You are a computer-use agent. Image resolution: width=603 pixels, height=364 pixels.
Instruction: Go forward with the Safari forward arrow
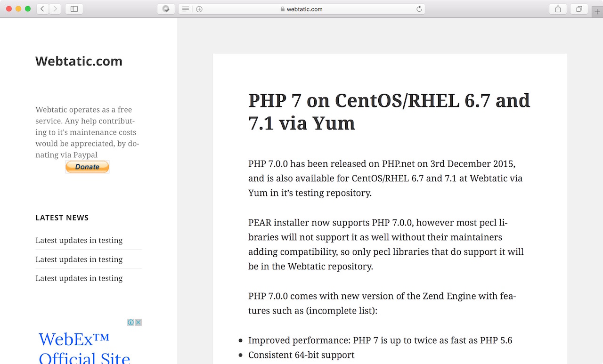click(x=55, y=9)
